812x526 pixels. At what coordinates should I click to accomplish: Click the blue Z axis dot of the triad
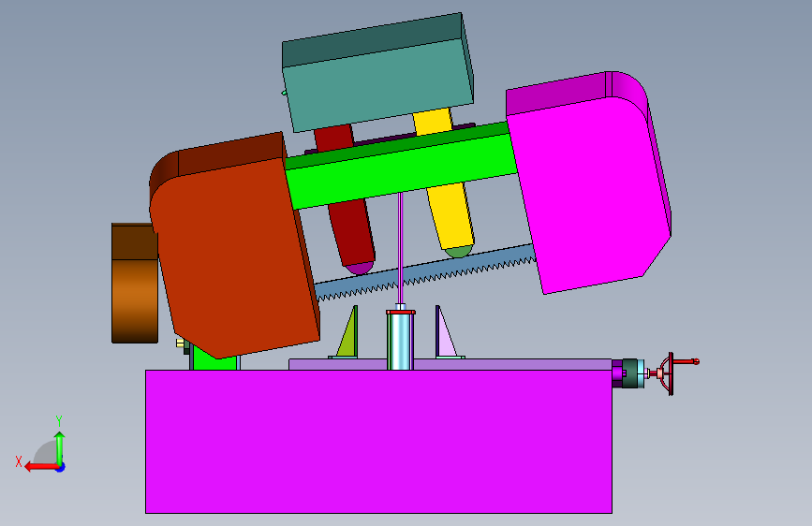tap(61, 467)
